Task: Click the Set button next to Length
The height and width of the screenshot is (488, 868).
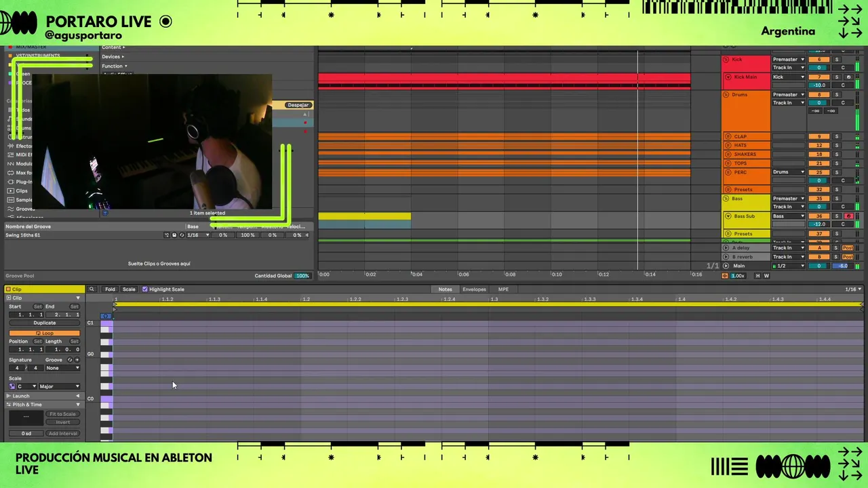Action: click(x=75, y=342)
